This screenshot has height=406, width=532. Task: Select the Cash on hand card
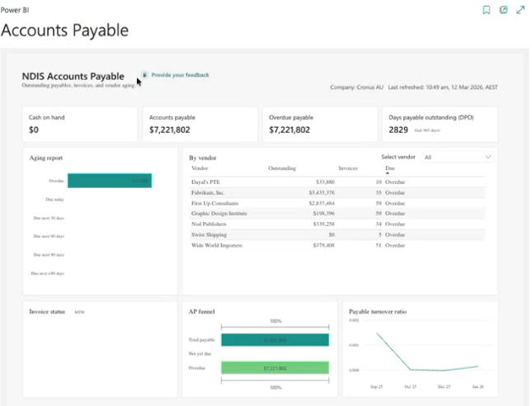tap(79, 124)
